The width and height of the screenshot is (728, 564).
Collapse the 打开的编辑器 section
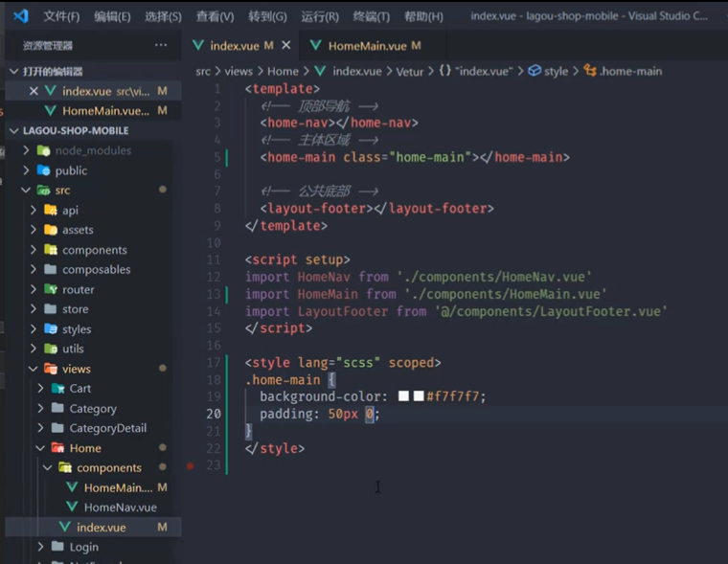[x=14, y=72]
